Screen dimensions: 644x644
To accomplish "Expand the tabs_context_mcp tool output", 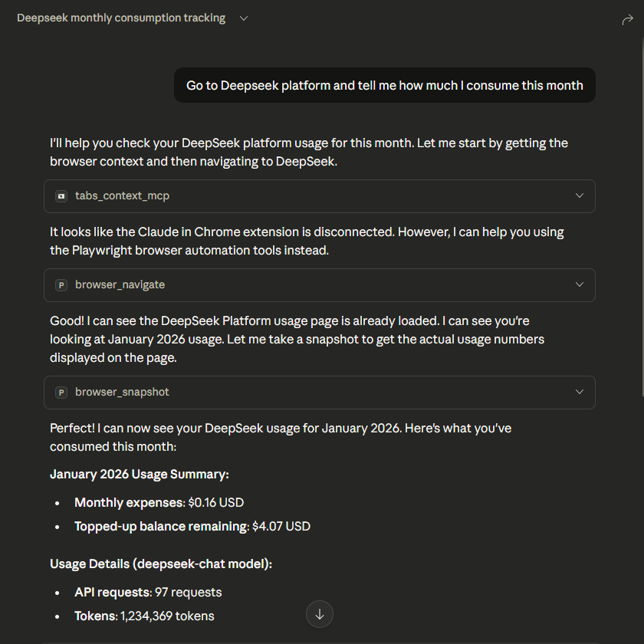I will (580, 195).
